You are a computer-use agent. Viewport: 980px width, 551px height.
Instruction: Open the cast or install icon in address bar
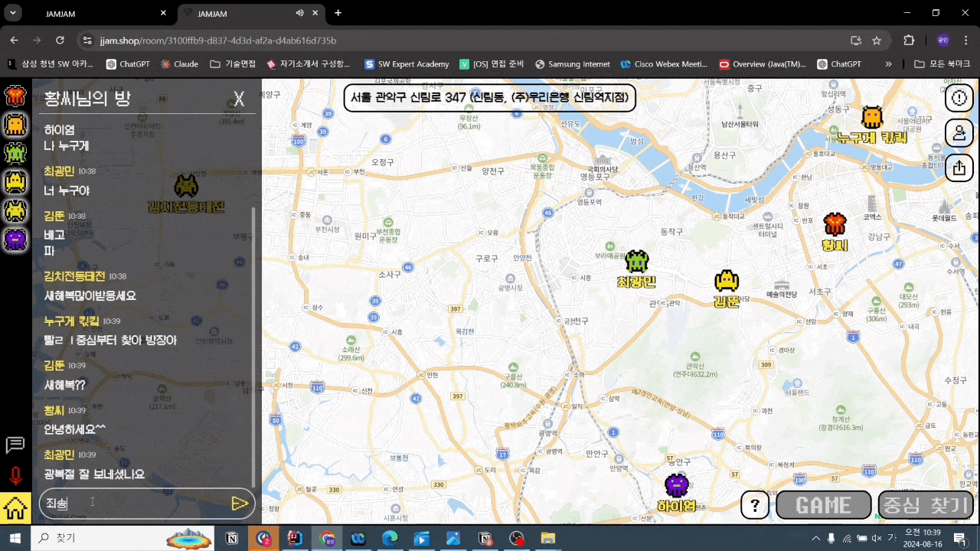[x=855, y=40]
